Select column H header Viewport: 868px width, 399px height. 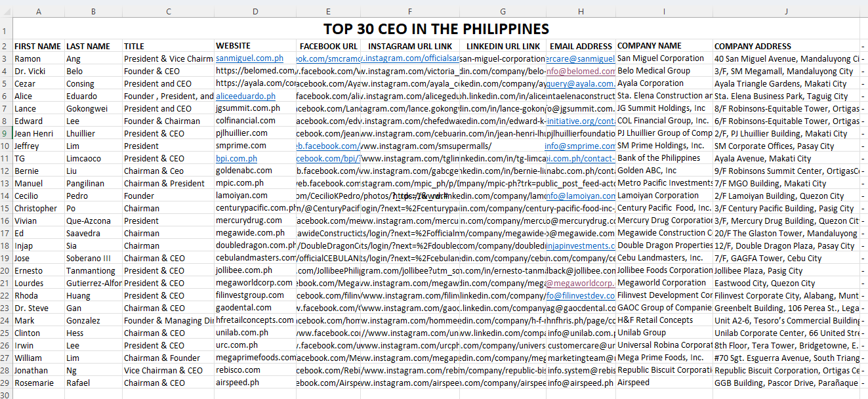click(x=581, y=12)
